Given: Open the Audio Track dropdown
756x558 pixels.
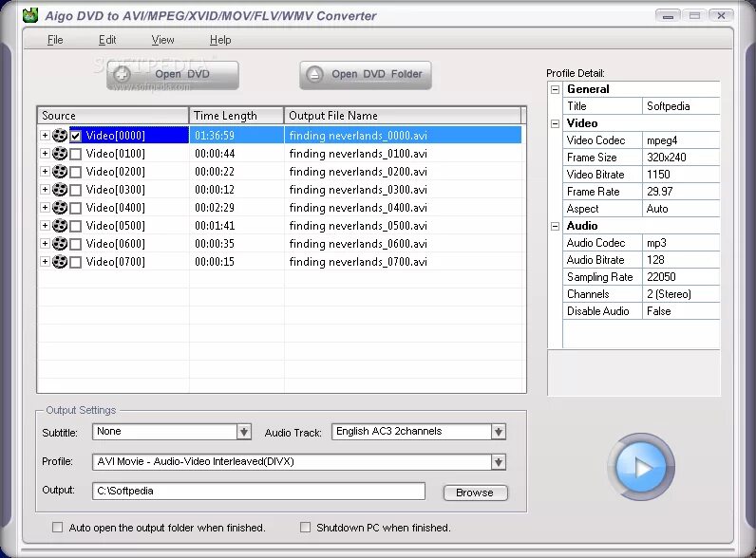Looking at the screenshot, I should tap(499, 432).
